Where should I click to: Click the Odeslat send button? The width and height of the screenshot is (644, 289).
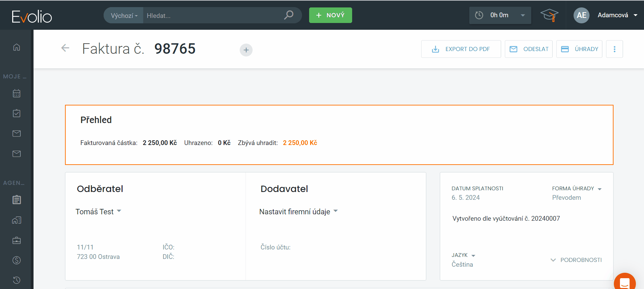529,49
